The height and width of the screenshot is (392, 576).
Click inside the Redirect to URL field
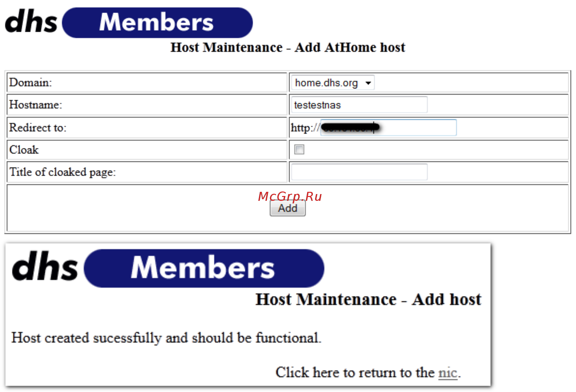[388, 127]
